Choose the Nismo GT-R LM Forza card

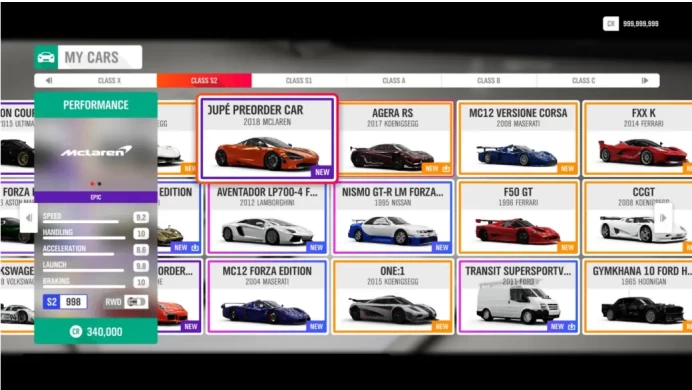click(392, 218)
